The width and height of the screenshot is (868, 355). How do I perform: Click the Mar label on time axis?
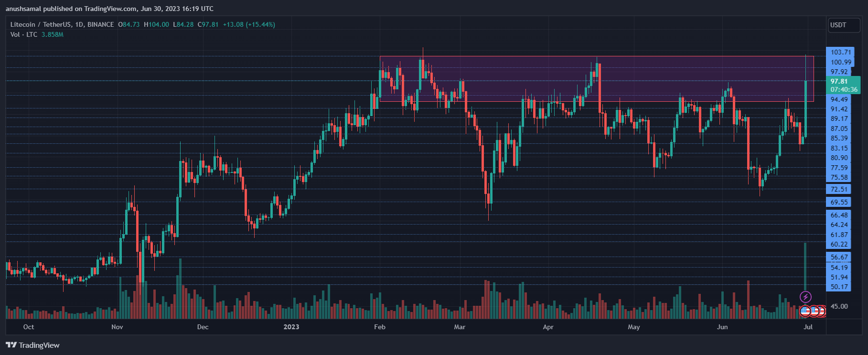click(x=460, y=327)
